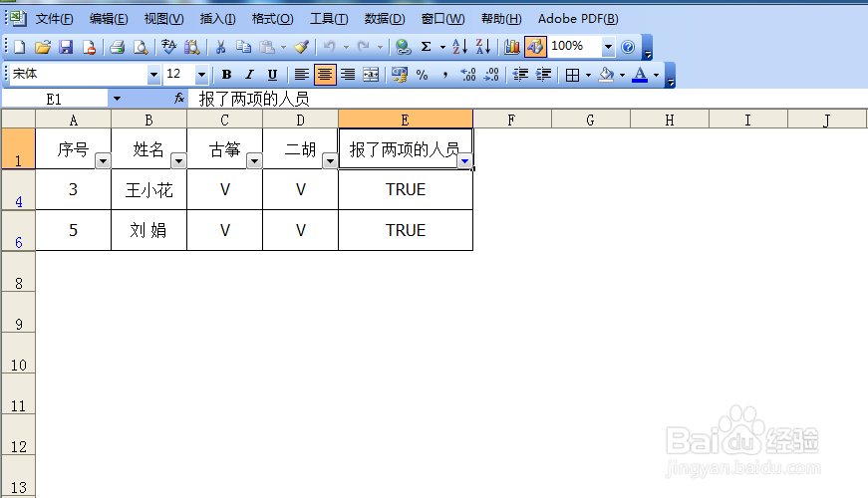Screen dimensions: 868x498
Task: Toggle the Drawing toolbar icon
Action: tap(535, 47)
